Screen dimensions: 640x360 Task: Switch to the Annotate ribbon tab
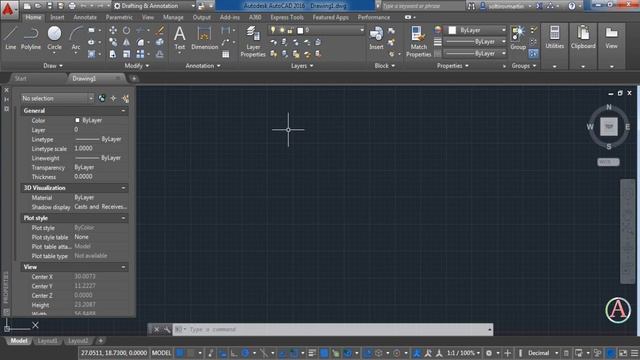85,17
